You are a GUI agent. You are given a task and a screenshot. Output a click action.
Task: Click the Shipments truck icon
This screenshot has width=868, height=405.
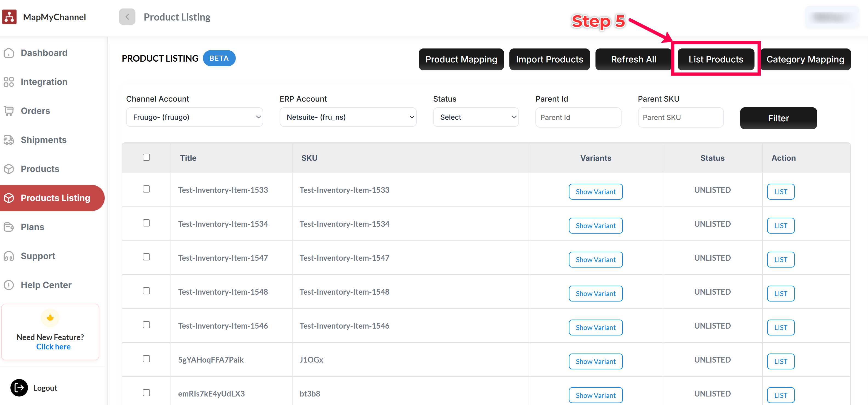9,140
